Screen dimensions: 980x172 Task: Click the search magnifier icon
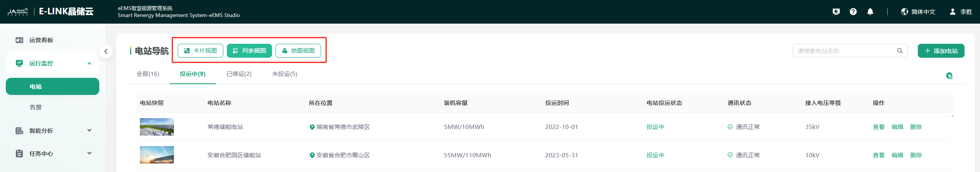(900, 51)
